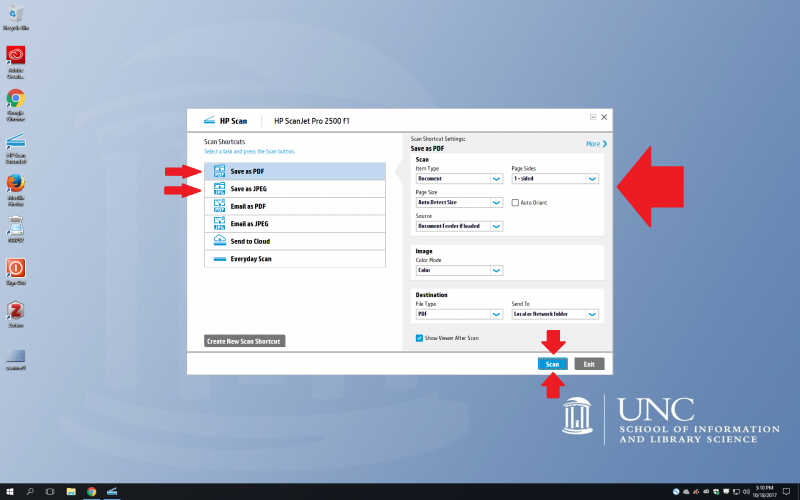Viewport: 800px width, 500px height.
Task: Open taskbar Search
Action: (x=30, y=491)
